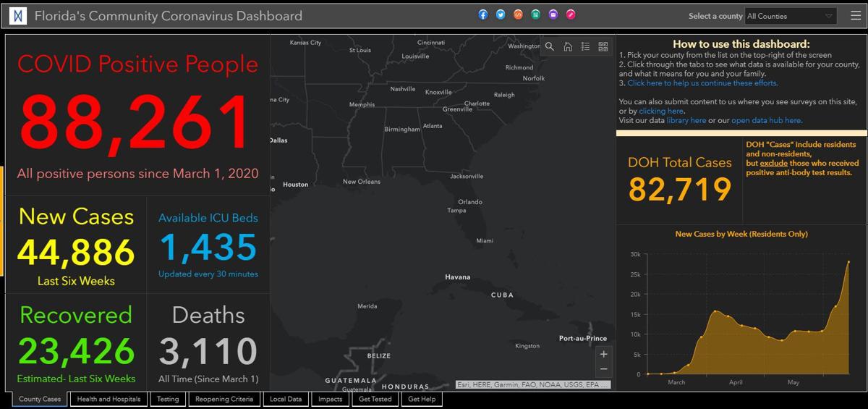The height and width of the screenshot is (409, 868).
Task: Select the Get Tested tab
Action: [375, 399]
